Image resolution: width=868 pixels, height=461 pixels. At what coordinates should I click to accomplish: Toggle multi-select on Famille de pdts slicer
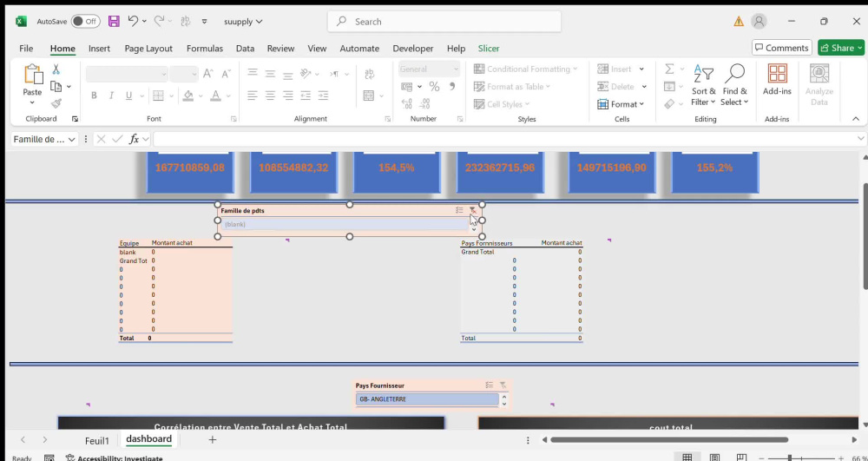[459, 210]
